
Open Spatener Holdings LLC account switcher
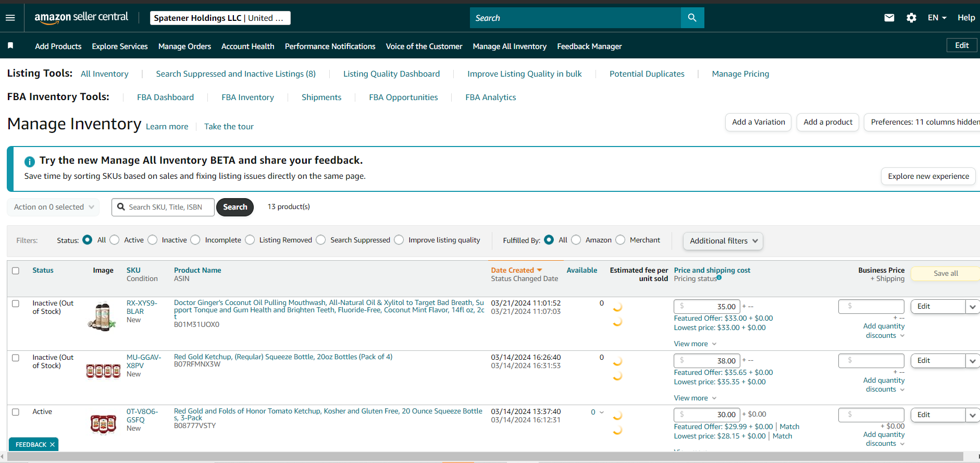point(220,18)
